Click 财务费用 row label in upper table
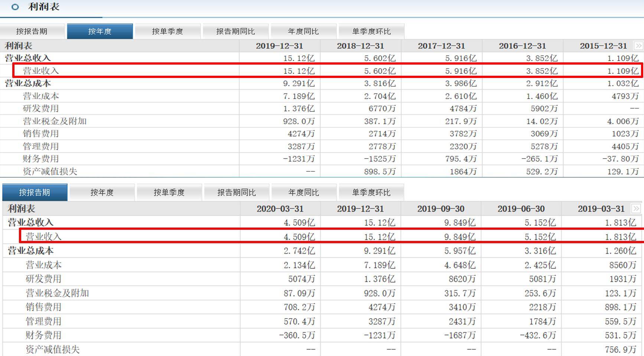Viewport: 644px width, 356px height. 41,159
